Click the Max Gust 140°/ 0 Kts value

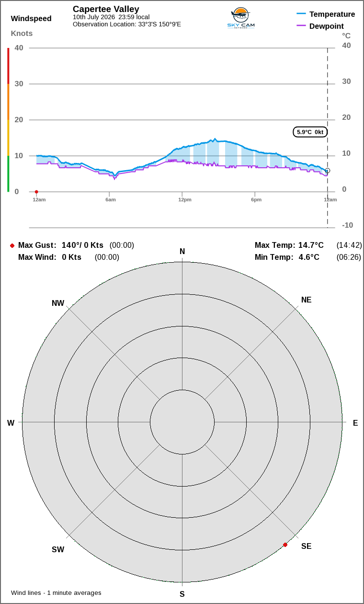[82, 245]
